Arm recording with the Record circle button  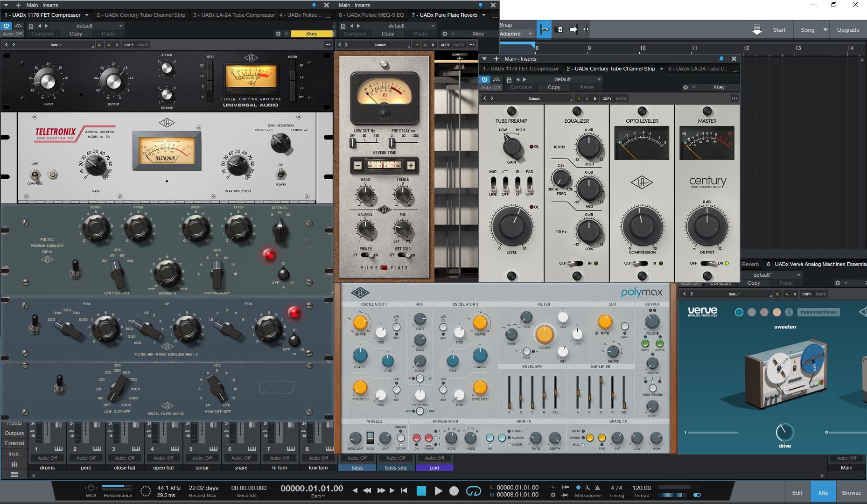coord(454,490)
